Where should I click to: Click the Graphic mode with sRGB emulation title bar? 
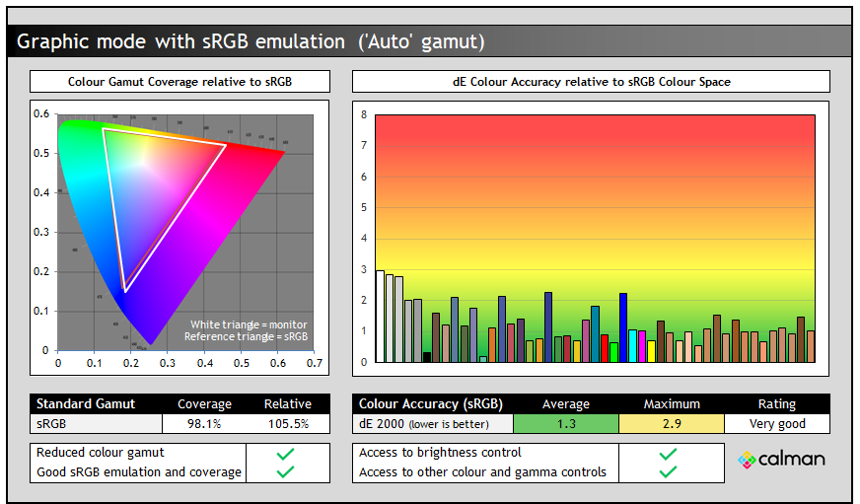[429, 41]
